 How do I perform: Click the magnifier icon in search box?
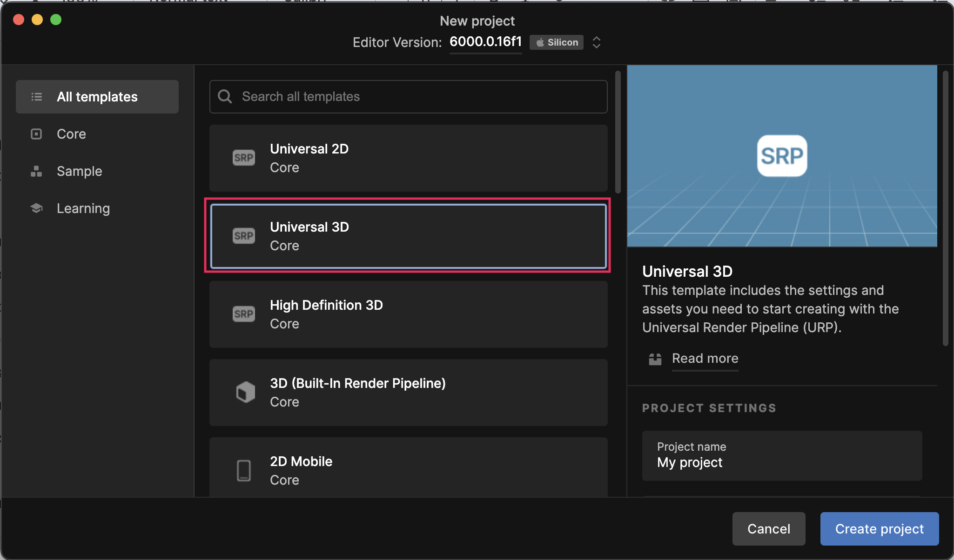(x=225, y=96)
